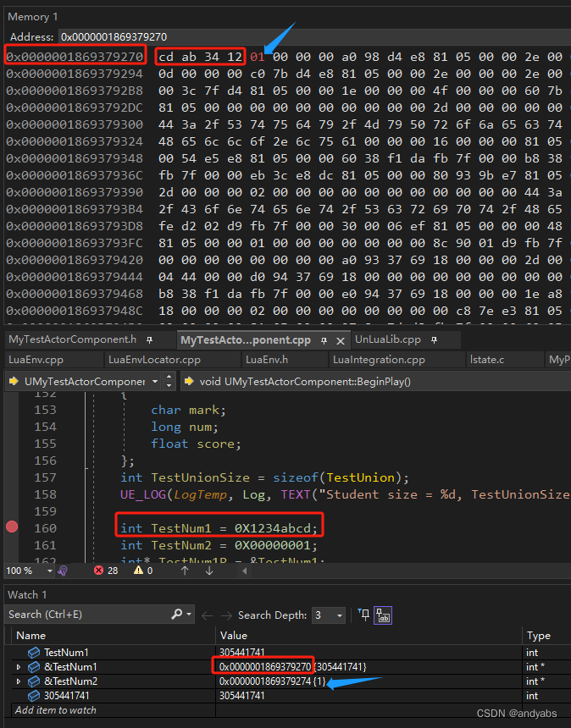Image resolution: width=571 pixels, height=728 pixels.
Task: Open the LuaIntegration.cpp tab
Action: pyautogui.click(x=379, y=360)
